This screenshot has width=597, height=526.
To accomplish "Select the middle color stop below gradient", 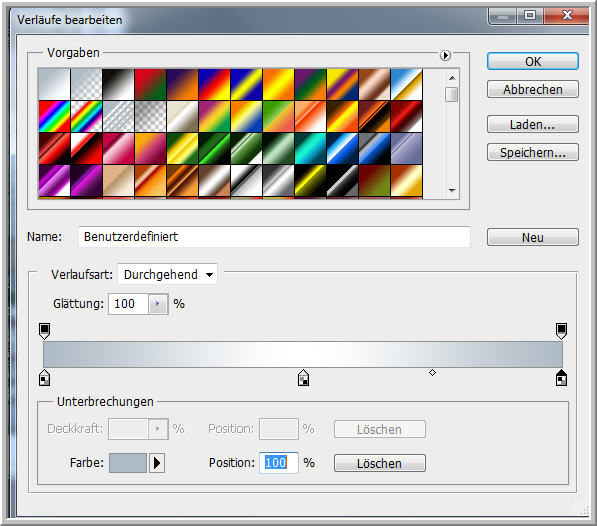I will pos(303,377).
